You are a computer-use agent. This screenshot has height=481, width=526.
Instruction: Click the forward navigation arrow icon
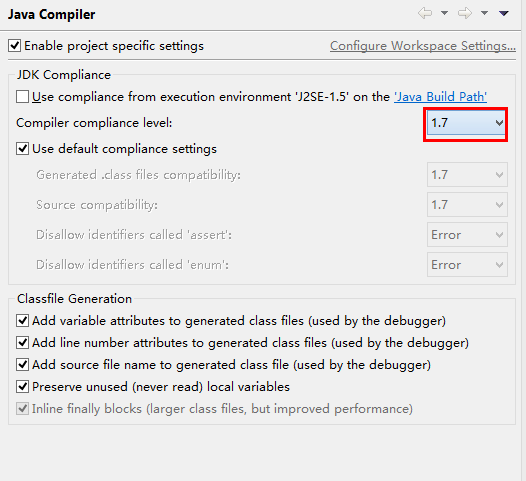tap(465, 13)
